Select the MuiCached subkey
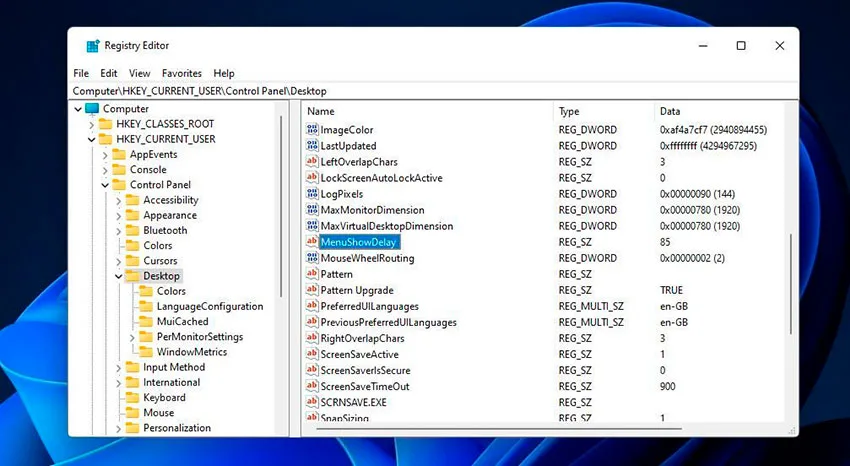 click(x=182, y=321)
